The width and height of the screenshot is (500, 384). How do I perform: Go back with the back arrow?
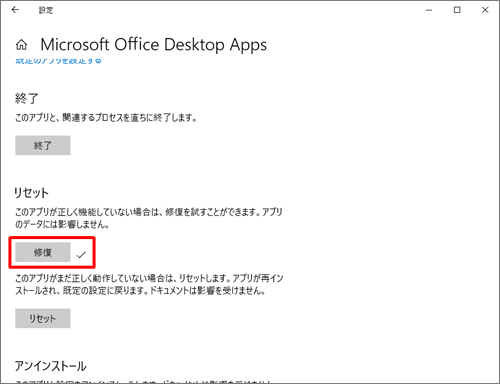(15, 10)
